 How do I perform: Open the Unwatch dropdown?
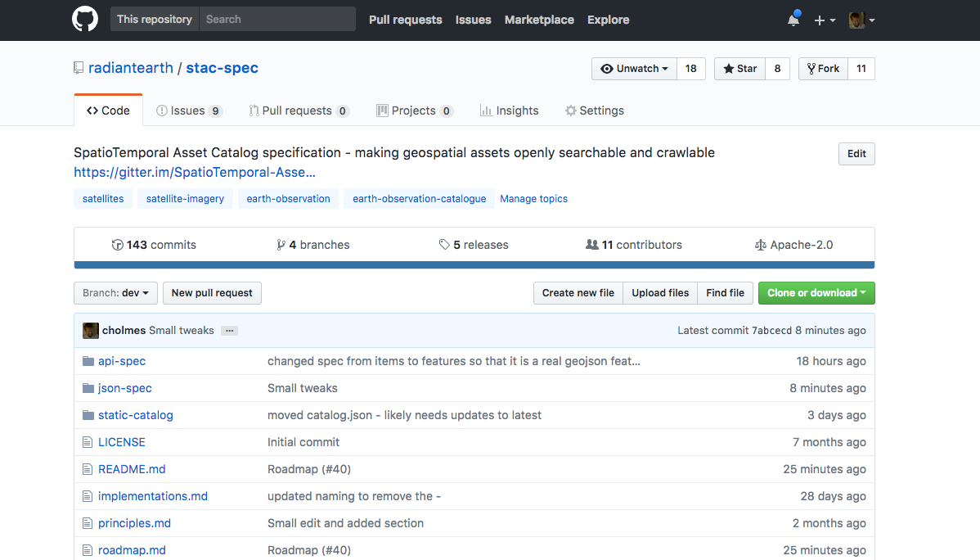tap(634, 69)
